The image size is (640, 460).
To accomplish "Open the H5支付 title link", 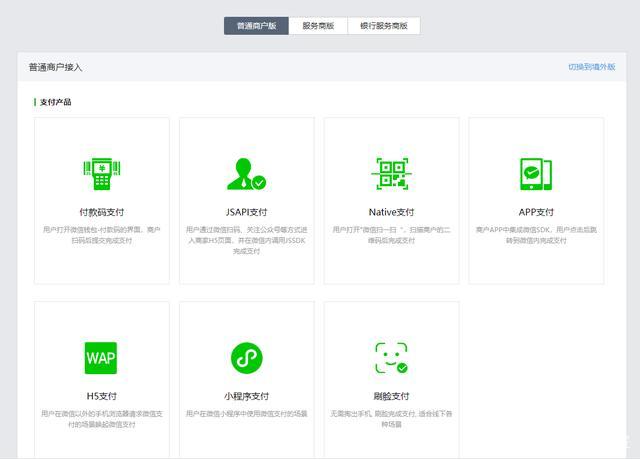I will pyautogui.click(x=101, y=396).
